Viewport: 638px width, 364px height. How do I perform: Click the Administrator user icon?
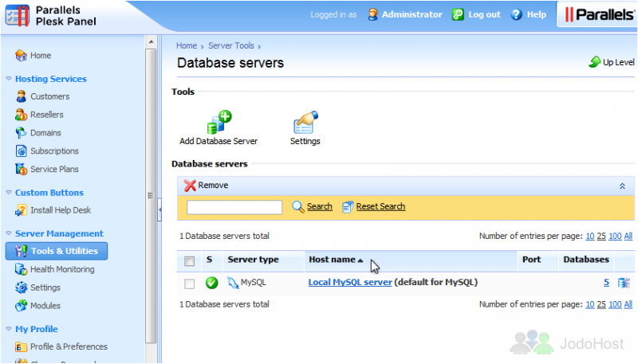[x=372, y=14]
